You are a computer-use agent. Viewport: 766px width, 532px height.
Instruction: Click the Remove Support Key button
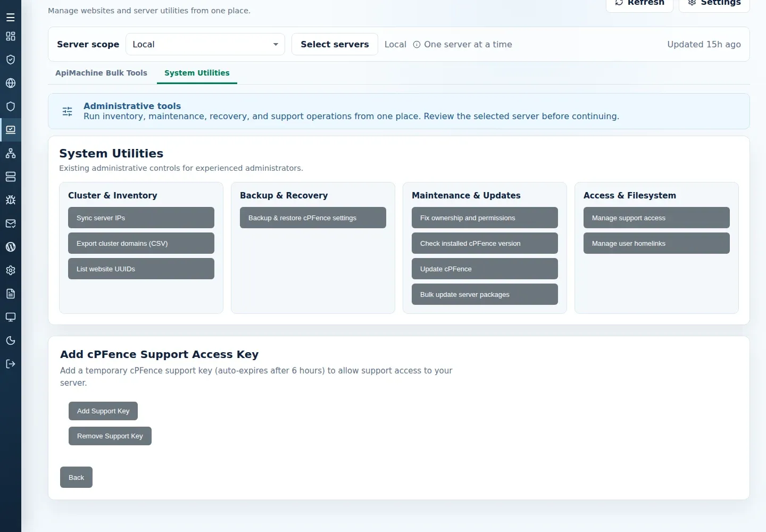tap(110, 436)
